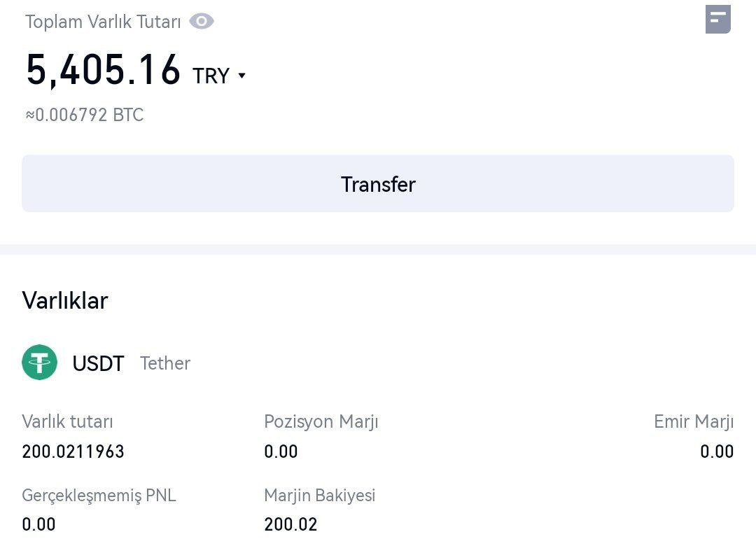This screenshot has height=546, width=756.
Task: Expand the TRY currency dropdown arrow
Action: (242, 75)
